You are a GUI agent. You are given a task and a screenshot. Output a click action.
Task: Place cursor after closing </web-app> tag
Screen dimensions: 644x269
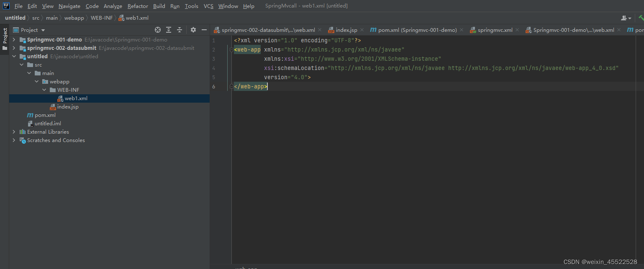[x=267, y=86]
